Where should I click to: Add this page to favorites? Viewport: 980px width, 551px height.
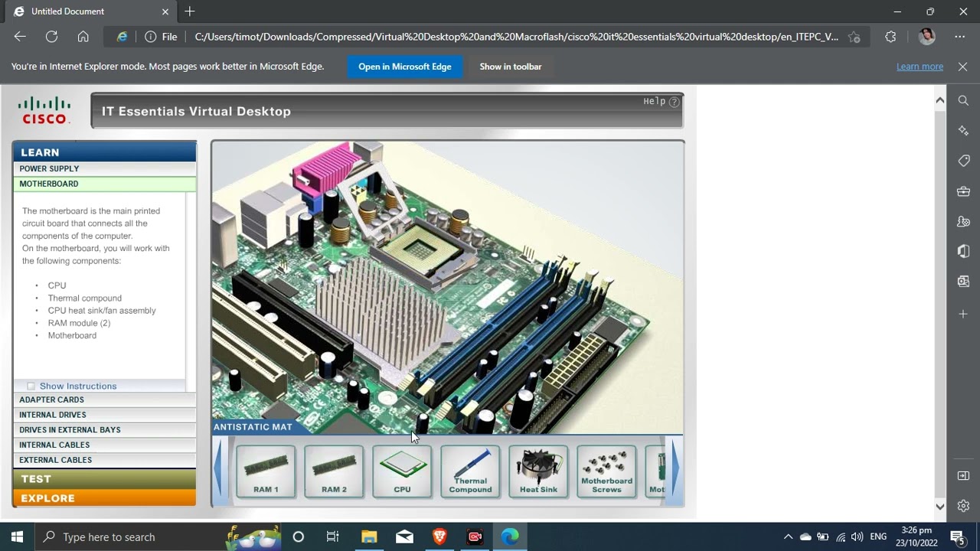(x=854, y=37)
